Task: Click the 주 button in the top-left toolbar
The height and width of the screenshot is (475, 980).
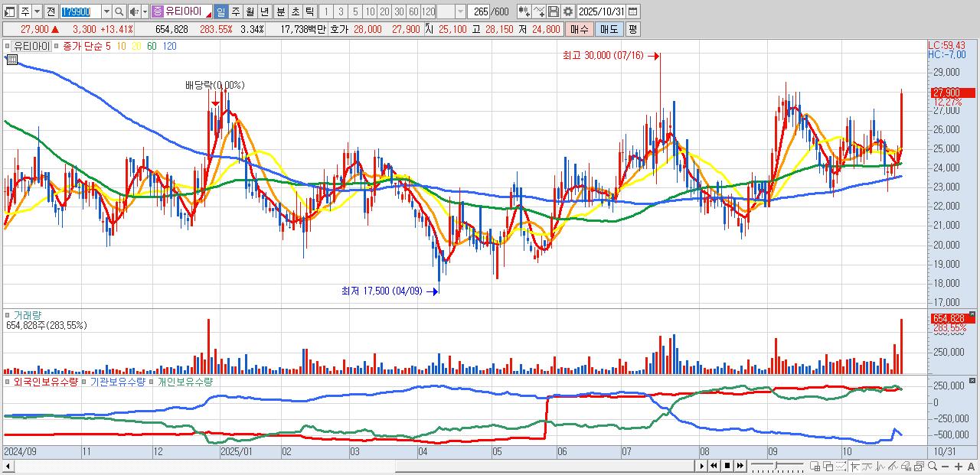Action: tap(25, 11)
